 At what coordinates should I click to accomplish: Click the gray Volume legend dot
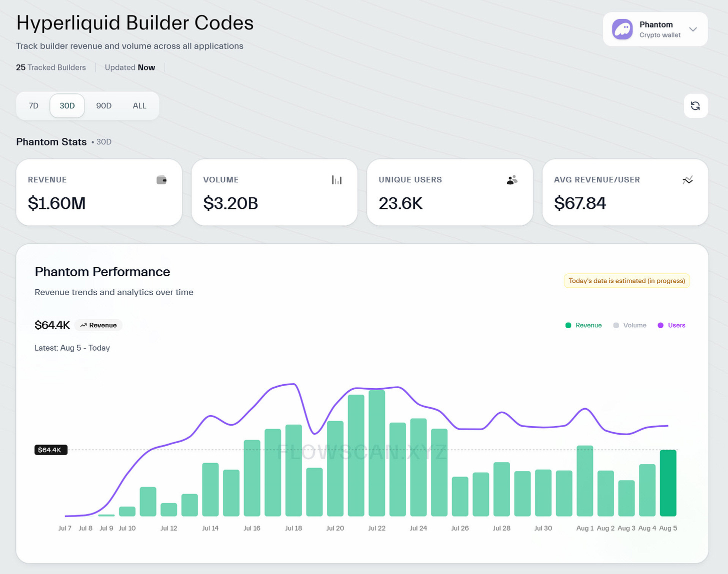(616, 325)
